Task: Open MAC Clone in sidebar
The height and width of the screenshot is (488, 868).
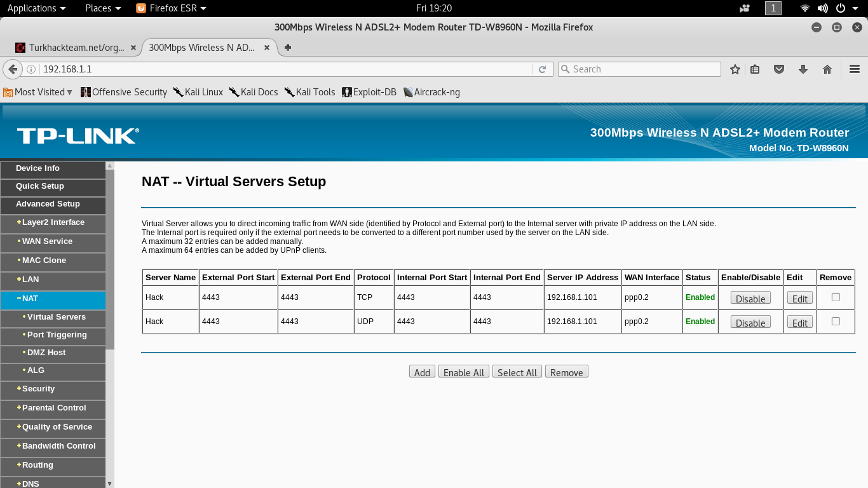Action: (53, 261)
